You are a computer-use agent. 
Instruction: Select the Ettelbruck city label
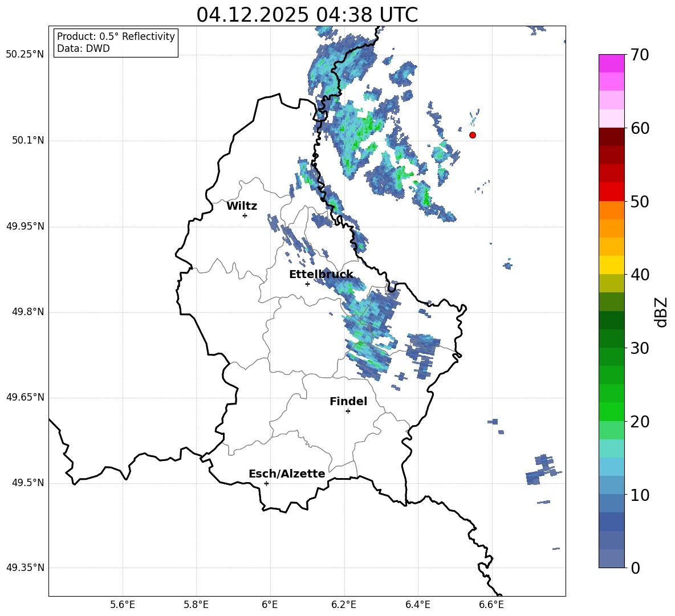coord(321,275)
